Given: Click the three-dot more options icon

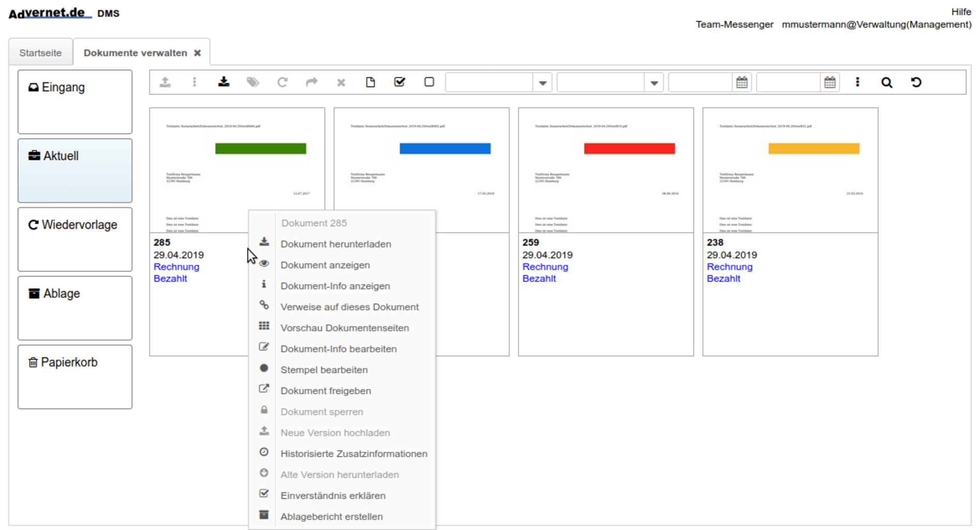Looking at the screenshot, I should [x=857, y=82].
